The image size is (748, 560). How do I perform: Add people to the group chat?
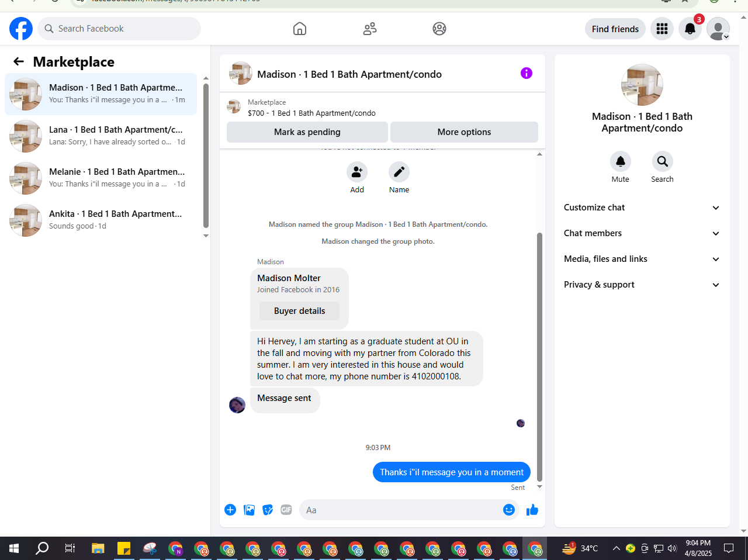coord(357,172)
